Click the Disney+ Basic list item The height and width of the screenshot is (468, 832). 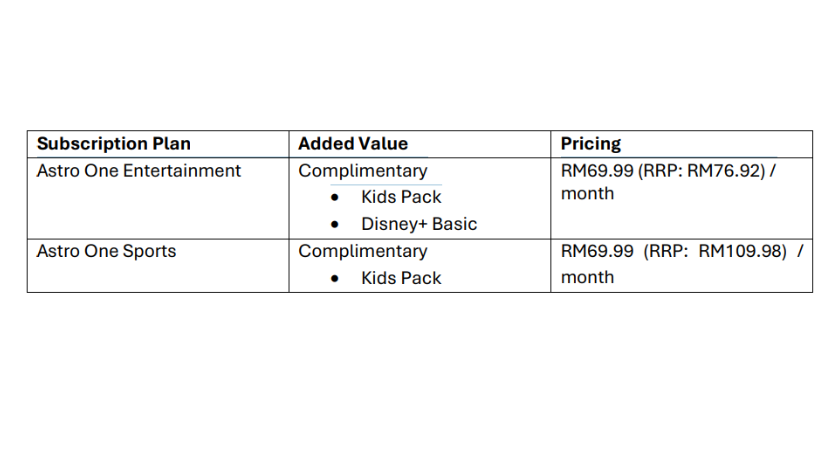tap(419, 224)
